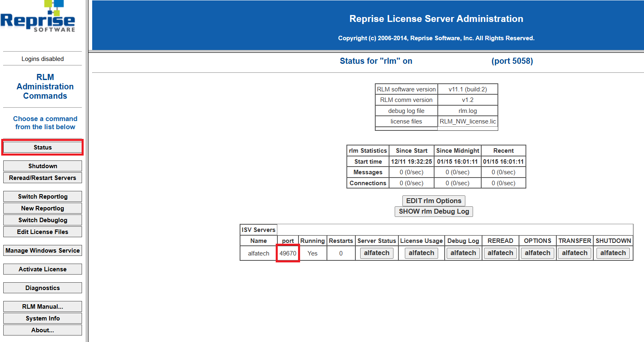Click the Reprise License Server Administration banner title
This screenshot has width=644, height=342.
436,19
